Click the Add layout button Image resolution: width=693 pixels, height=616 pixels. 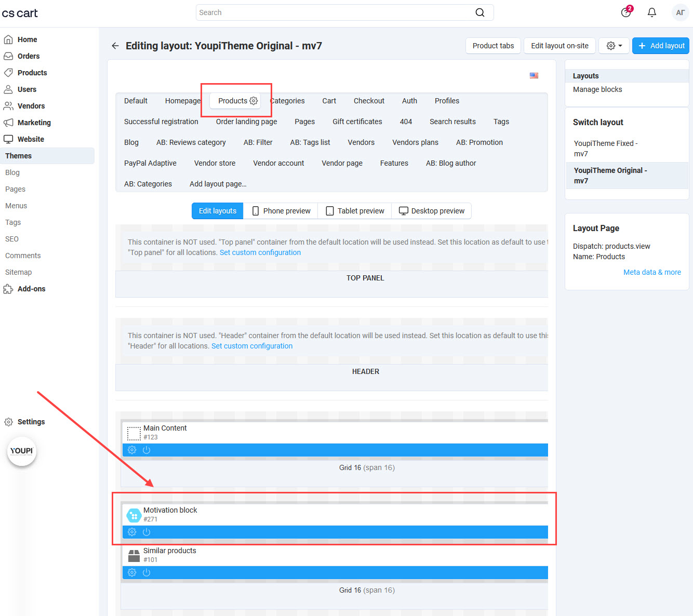tap(661, 46)
